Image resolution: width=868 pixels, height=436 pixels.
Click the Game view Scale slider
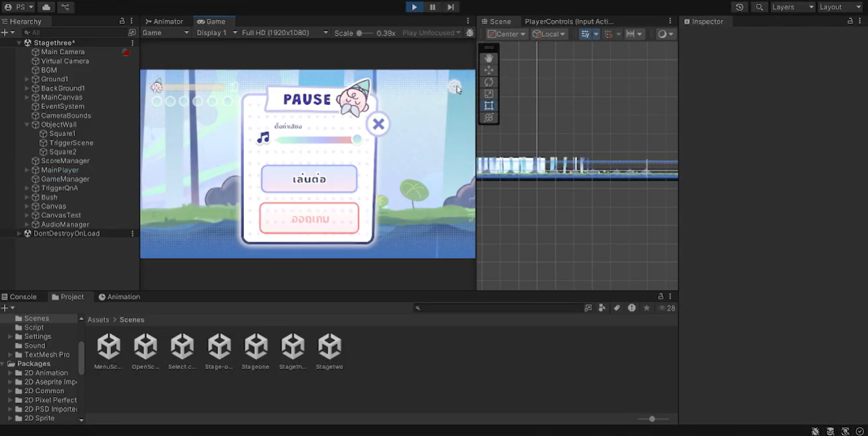tap(364, 33)
